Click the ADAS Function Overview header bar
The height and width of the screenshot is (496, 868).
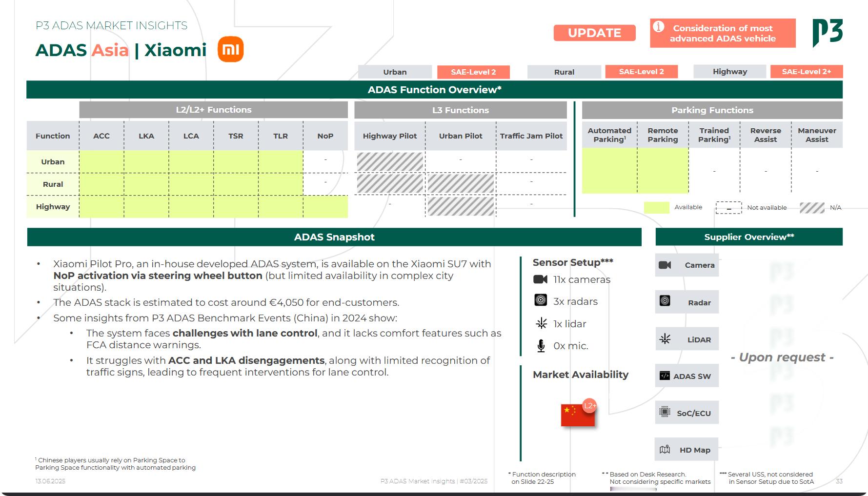click(434, 90)
